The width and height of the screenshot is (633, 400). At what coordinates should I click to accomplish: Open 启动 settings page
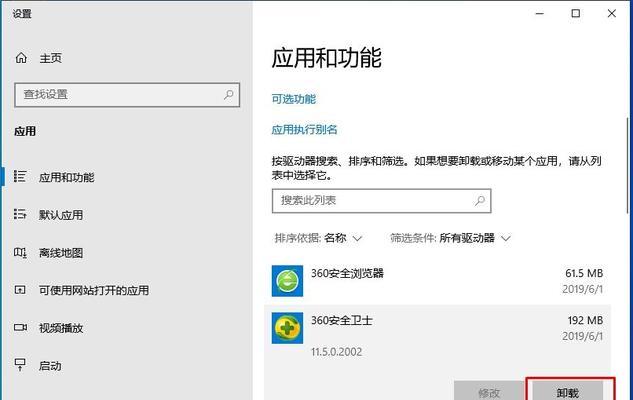coord(50,366)
